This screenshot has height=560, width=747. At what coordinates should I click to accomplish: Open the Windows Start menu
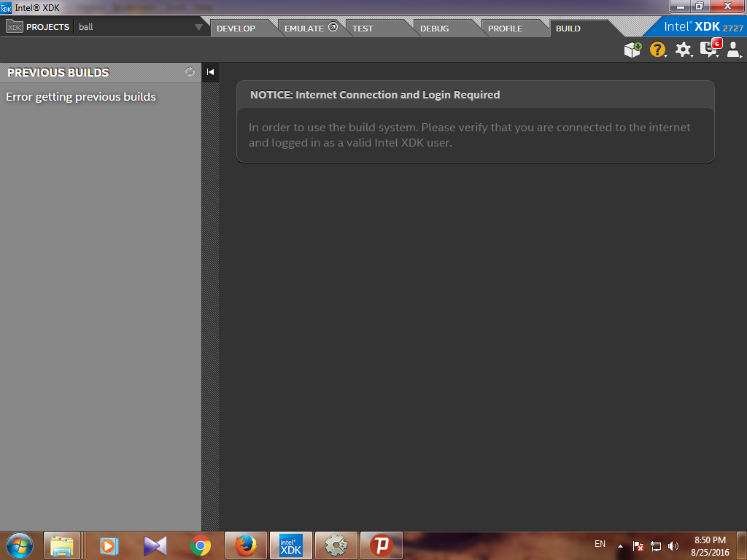point(20,545)
